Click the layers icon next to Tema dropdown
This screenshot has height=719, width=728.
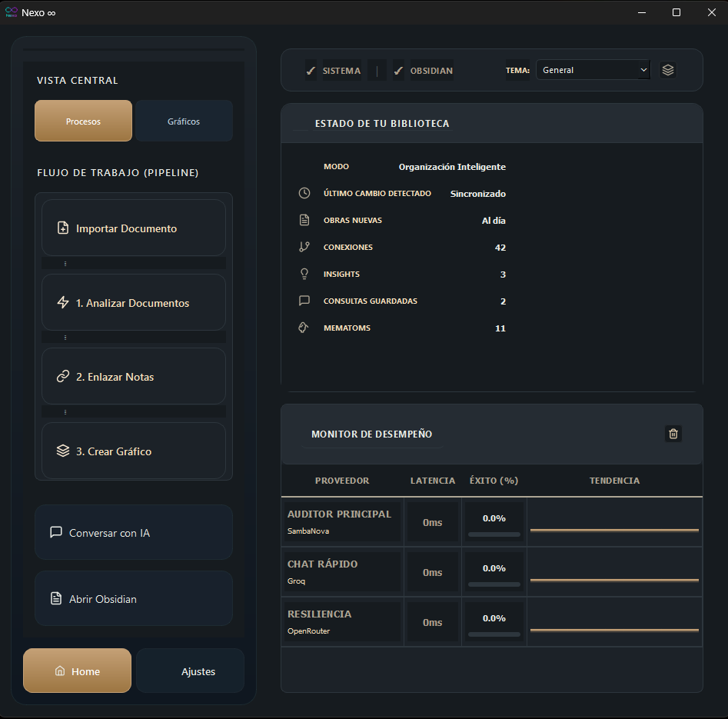pos(667,70)
